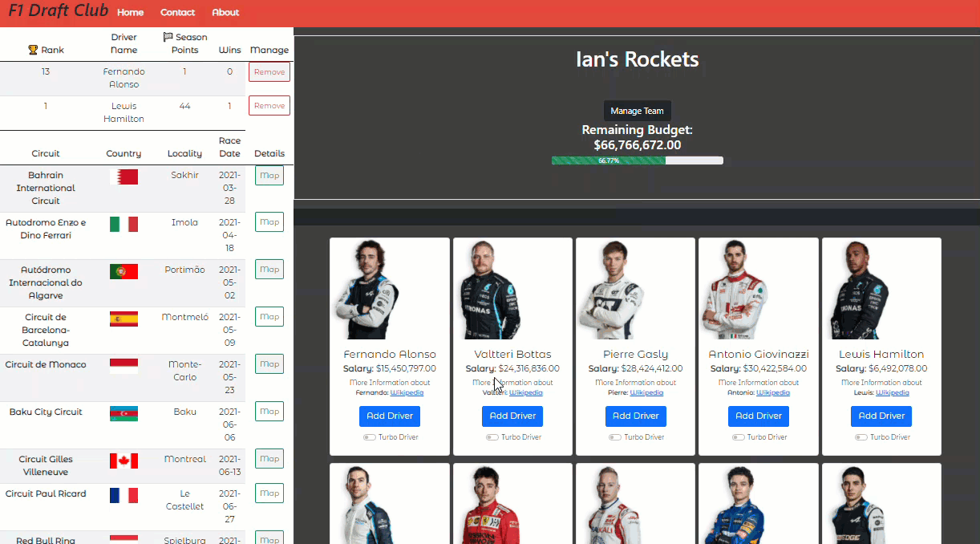Add Fernando Alonso as driver

(x=390, y=416)
